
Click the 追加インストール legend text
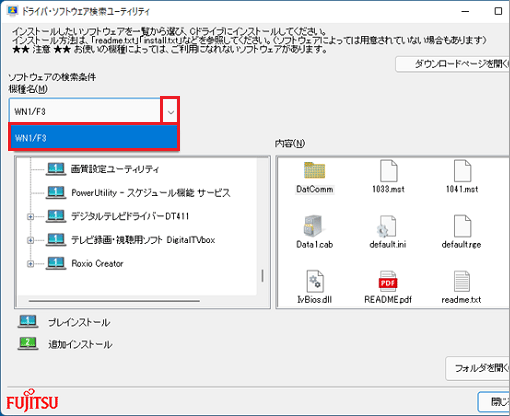click(x=80, y=344)
